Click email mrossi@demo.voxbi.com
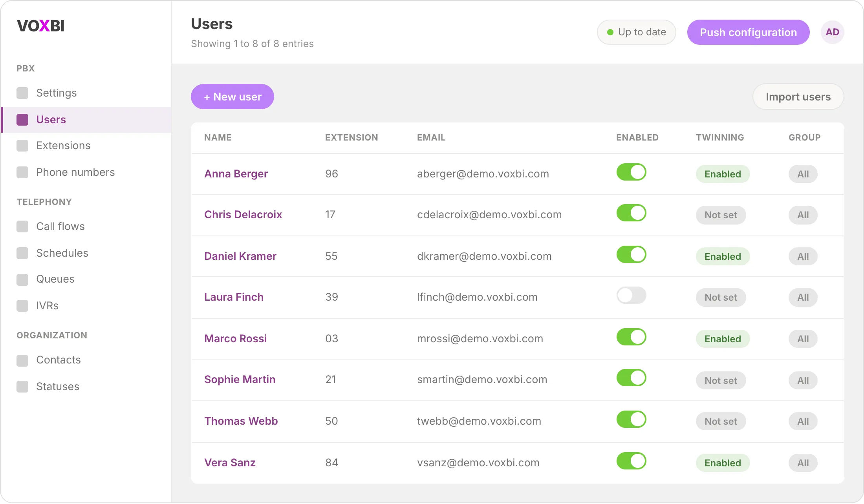Screen dimensions: 864x504 click(480, 339)
